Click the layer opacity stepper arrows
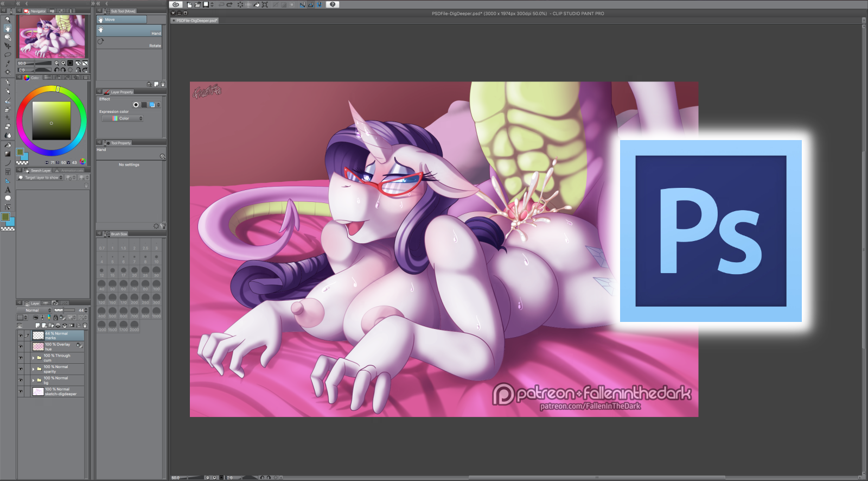Viewport: 868px width, 481px height. pyautogui.click(x=86, y=311)
